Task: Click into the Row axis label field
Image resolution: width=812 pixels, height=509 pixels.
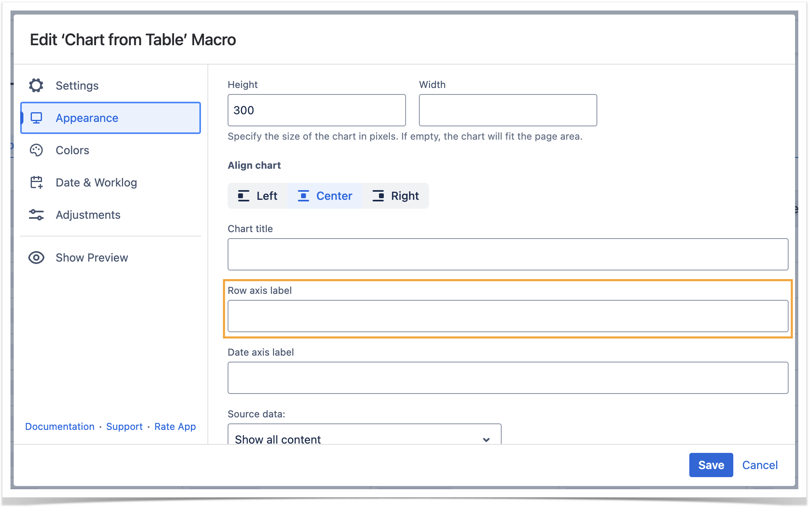Action: (508, 316)
